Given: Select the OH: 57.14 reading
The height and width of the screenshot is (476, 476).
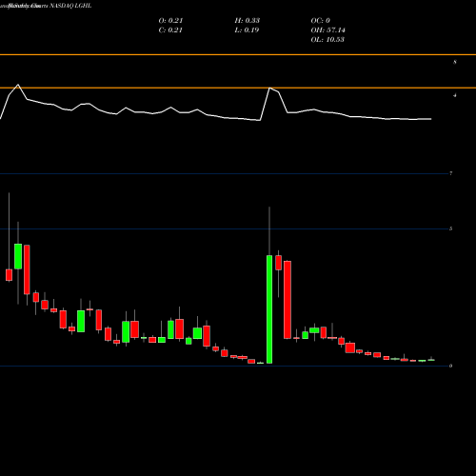Looking at the screenshot, I should coord(328,30).
